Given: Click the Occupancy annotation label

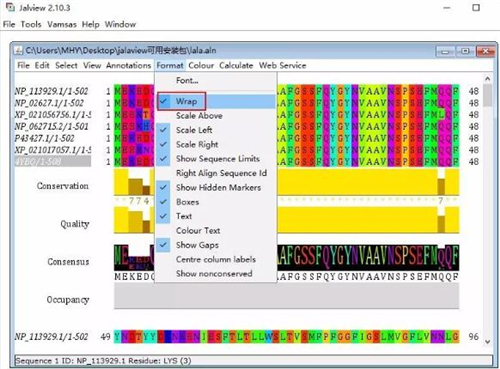Looking at the screenshot, I should pos(68,300).
